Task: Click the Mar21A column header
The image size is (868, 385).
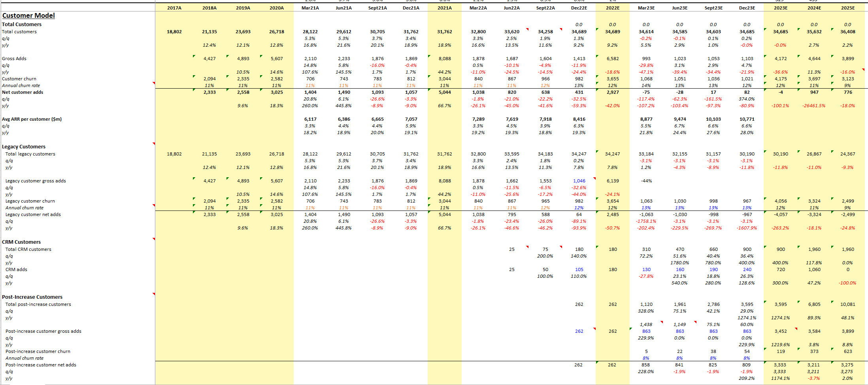Action: coord(310,8)
